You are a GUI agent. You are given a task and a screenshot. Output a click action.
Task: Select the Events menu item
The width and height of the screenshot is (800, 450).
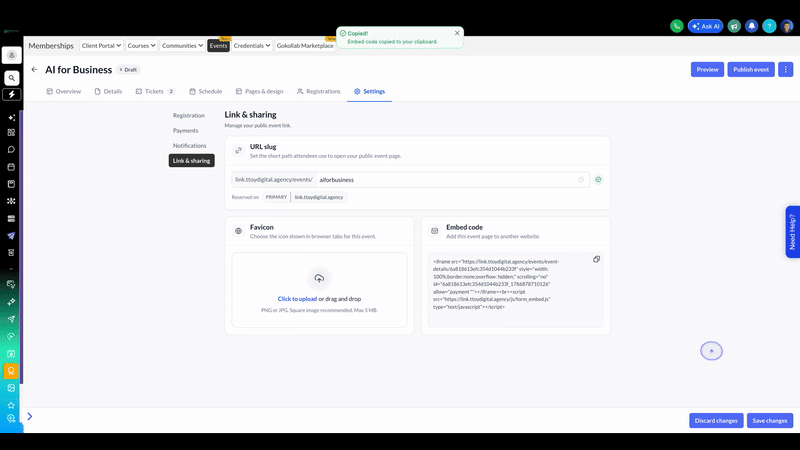pos(218,45)
